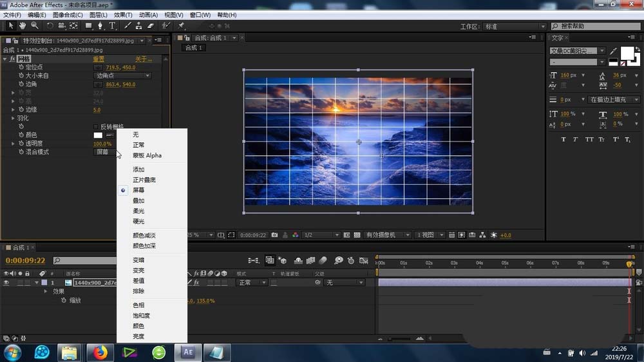Viewport: 644px width, 362px height.
Task: Choose 正片叠底 from the blend mode list
Action: [144, 180]
